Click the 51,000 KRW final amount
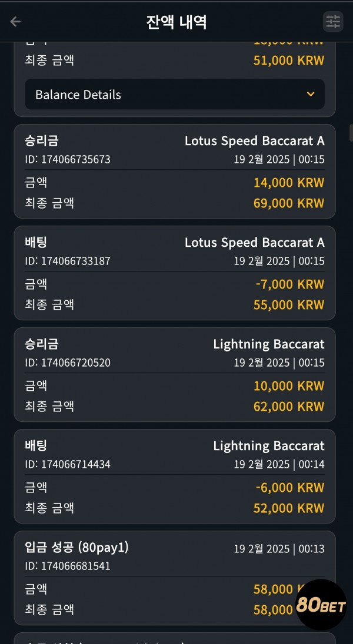This screenshot has width=353, height=644. coord(289,61)
